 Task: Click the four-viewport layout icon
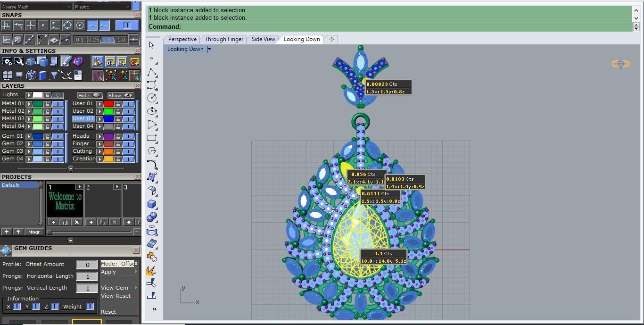pos(7,75)
